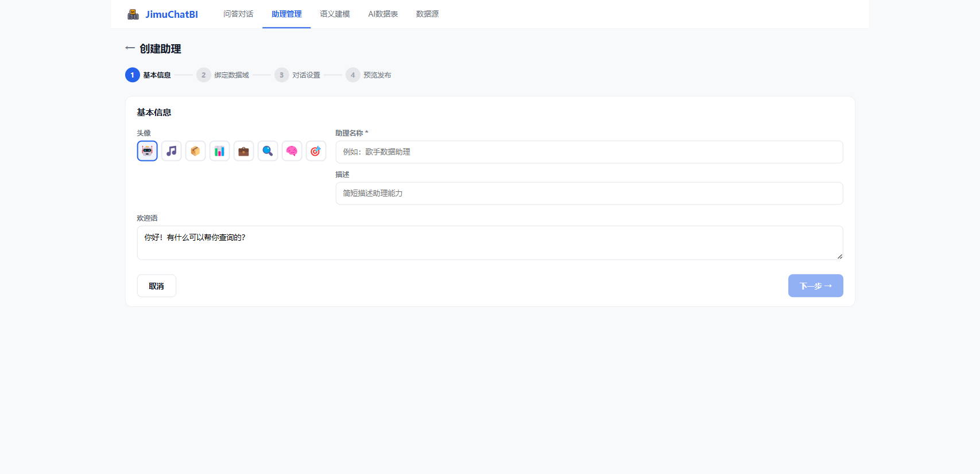The height and width of the screenshot is (474, 980).
Task: Click the 取消 button
Action: coord(157,286)
